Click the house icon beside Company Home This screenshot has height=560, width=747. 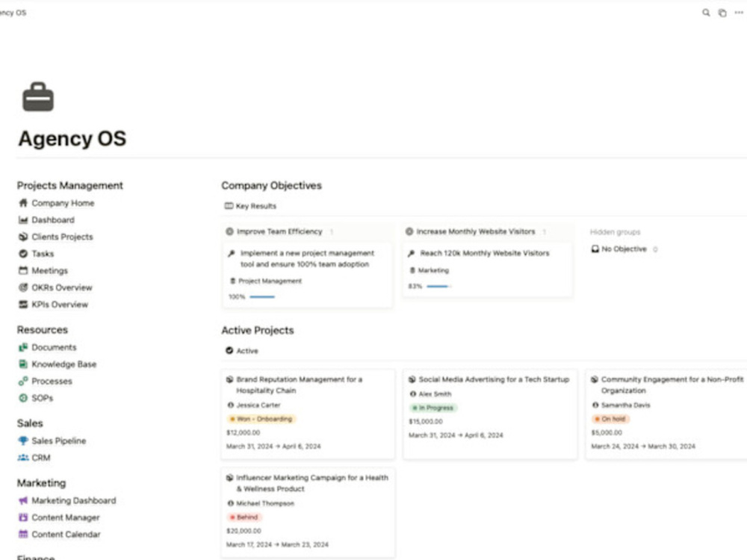tap(23, 203)
